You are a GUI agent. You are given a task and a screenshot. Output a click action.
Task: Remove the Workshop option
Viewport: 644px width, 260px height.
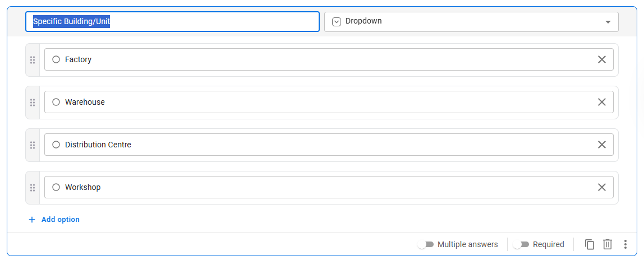(x=601, y=187)
